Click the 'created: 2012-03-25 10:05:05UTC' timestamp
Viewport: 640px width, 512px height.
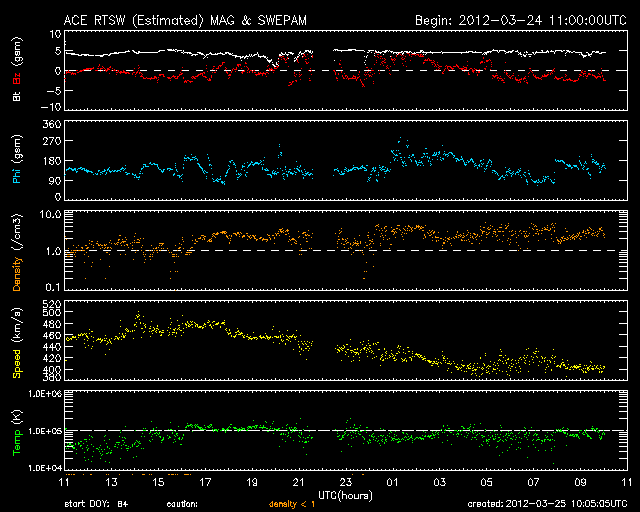(547, 504)
